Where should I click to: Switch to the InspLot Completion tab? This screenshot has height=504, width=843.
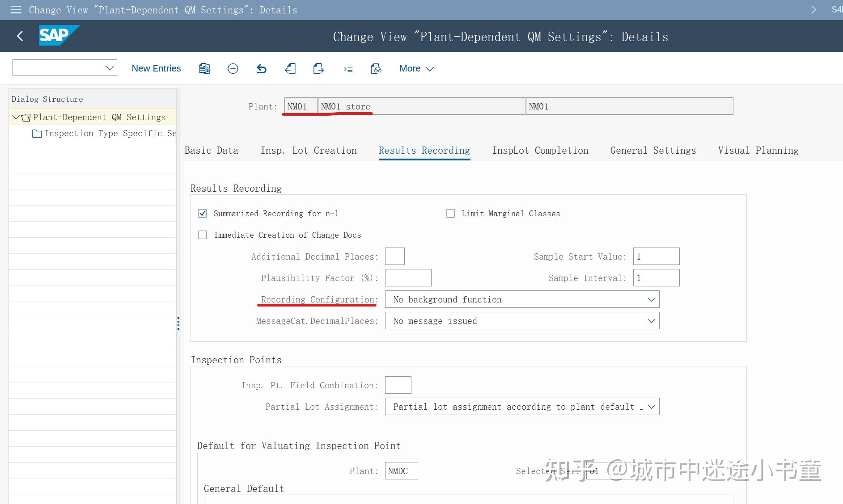pos(540,150)
